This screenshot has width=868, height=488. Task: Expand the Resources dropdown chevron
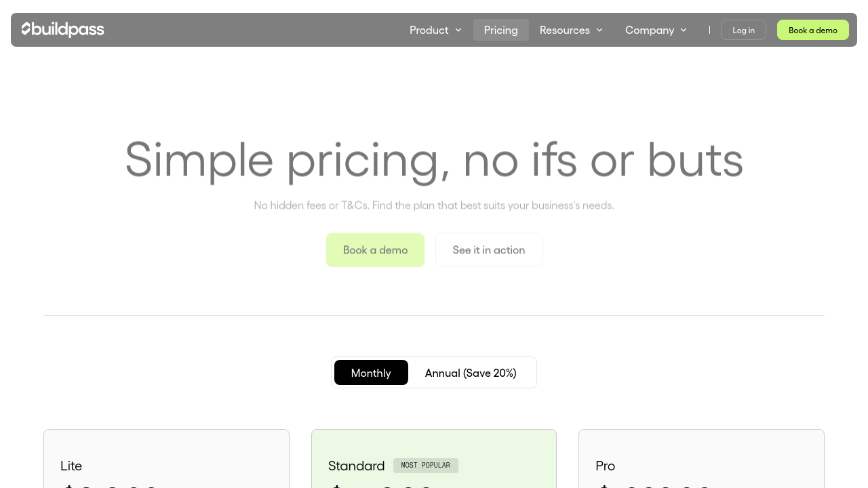[x=600, y=30]
